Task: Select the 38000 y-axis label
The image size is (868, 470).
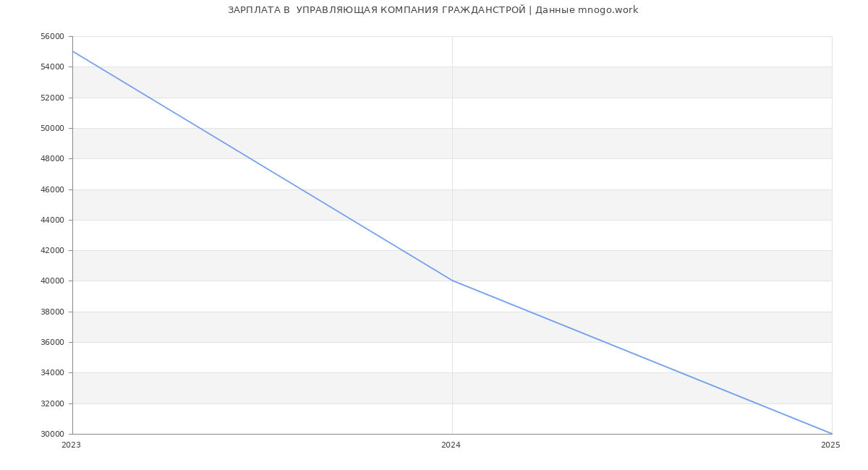Action: 54,312
